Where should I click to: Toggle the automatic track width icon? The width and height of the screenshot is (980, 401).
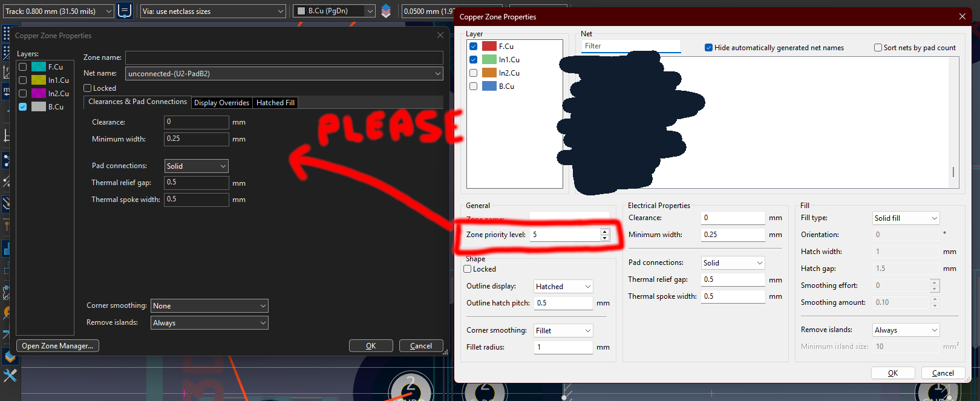pos(125,11)
